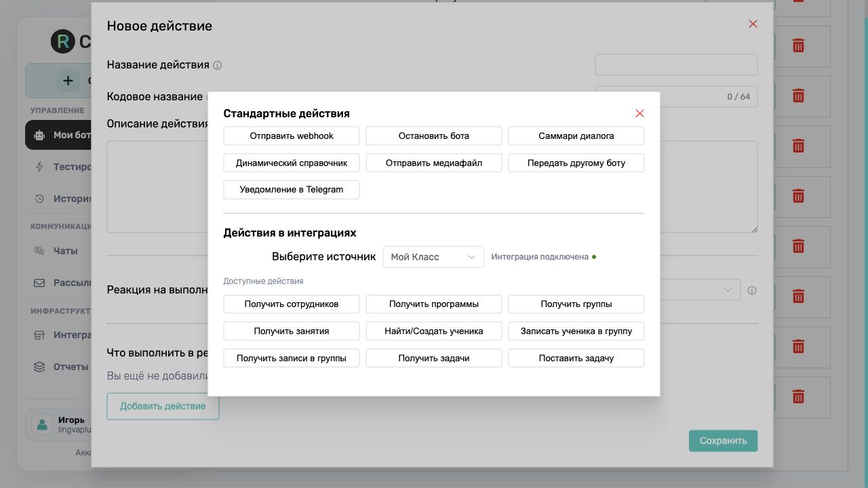This screenshot has width=868, height=488.
Task: Choose 'Передать другому боту' action
Action: [x=576, y=163]
